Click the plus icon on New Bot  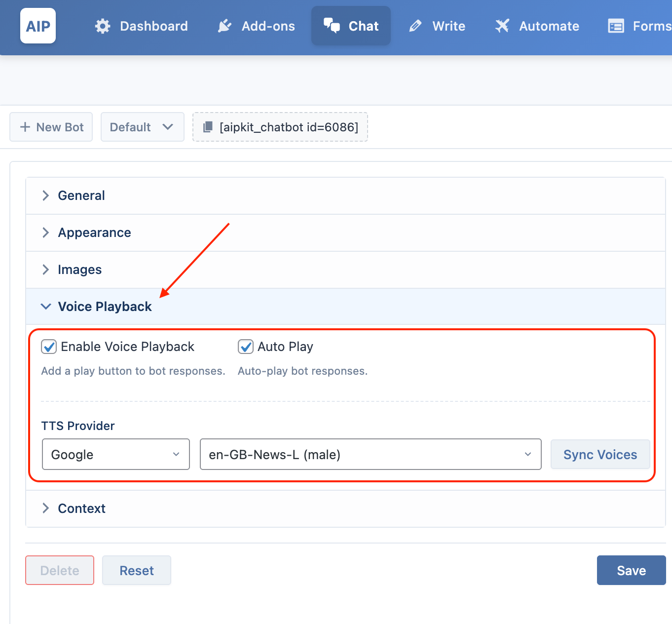(25, 127)
